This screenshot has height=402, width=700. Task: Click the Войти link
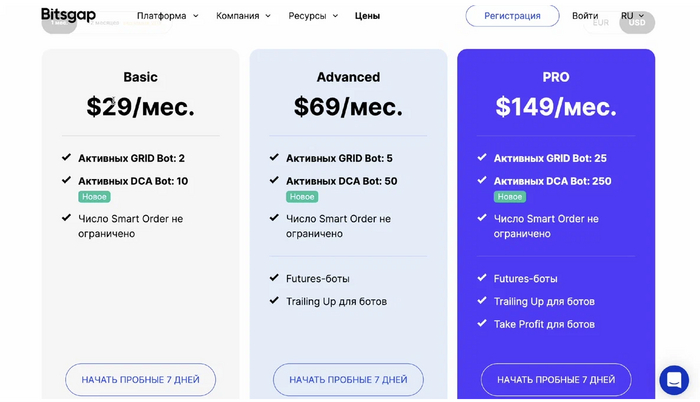585,16
